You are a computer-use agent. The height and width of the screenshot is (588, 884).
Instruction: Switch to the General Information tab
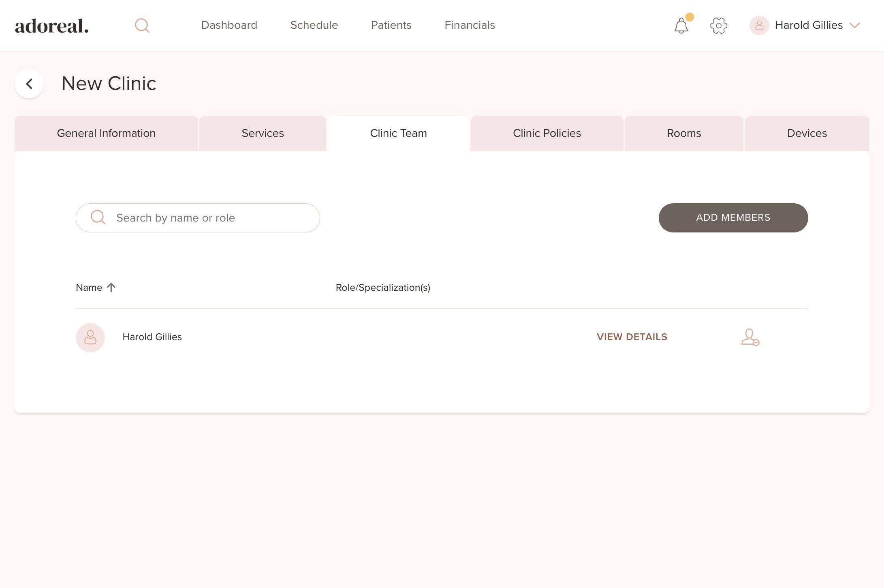pos(106,133)
